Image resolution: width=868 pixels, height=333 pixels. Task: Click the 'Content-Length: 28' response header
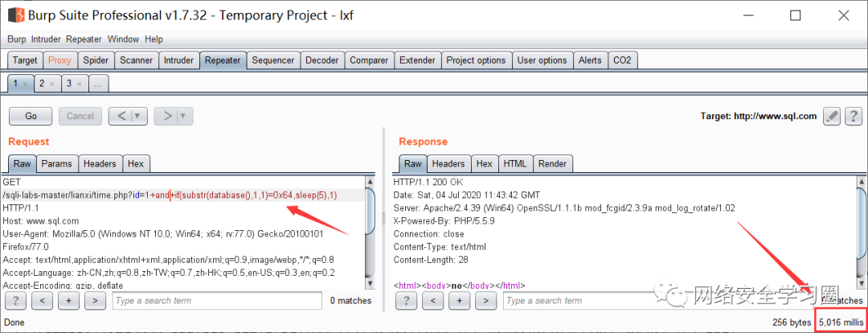tap(432, 259)
